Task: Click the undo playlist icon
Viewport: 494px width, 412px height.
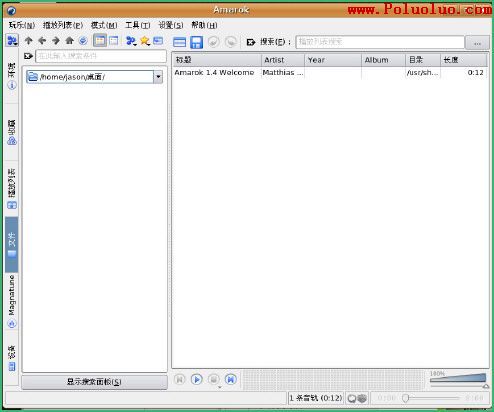Action: tap(214, 42)
